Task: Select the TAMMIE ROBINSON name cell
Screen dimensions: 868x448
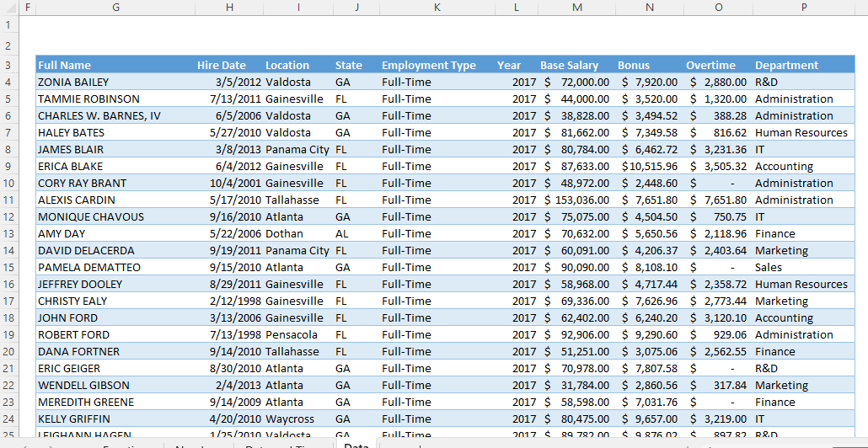Action: click(115, 99)
